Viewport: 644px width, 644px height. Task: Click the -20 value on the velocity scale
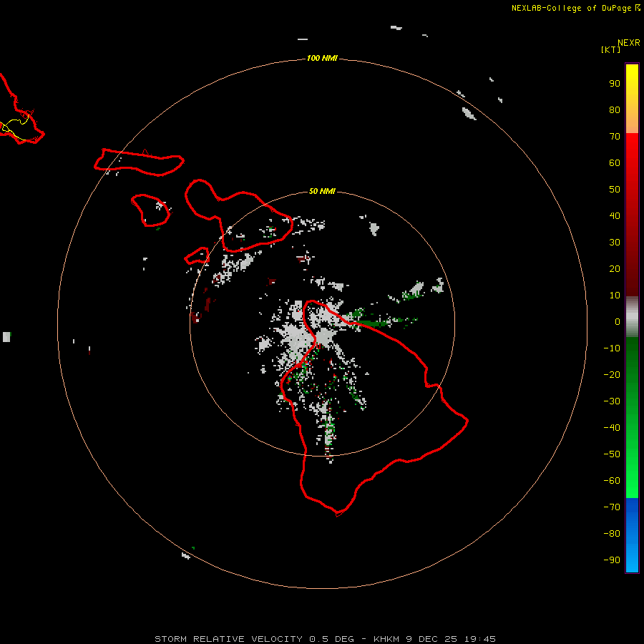[612, 375]
